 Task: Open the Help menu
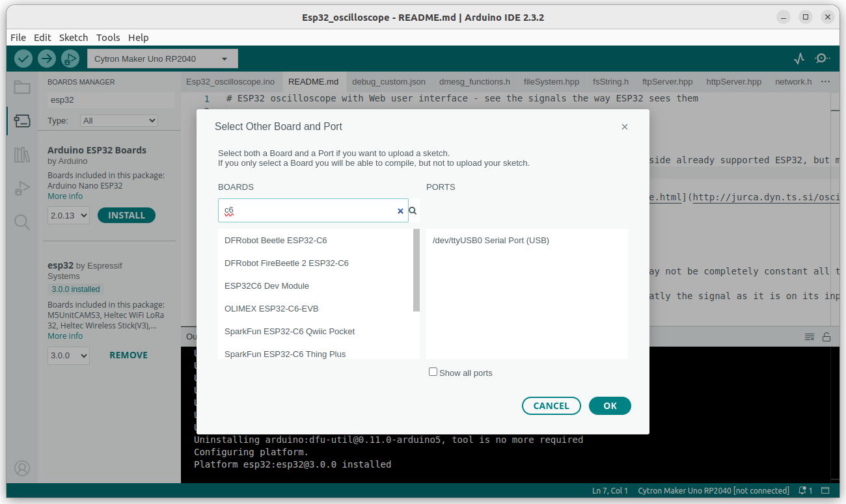coord(139,37)
